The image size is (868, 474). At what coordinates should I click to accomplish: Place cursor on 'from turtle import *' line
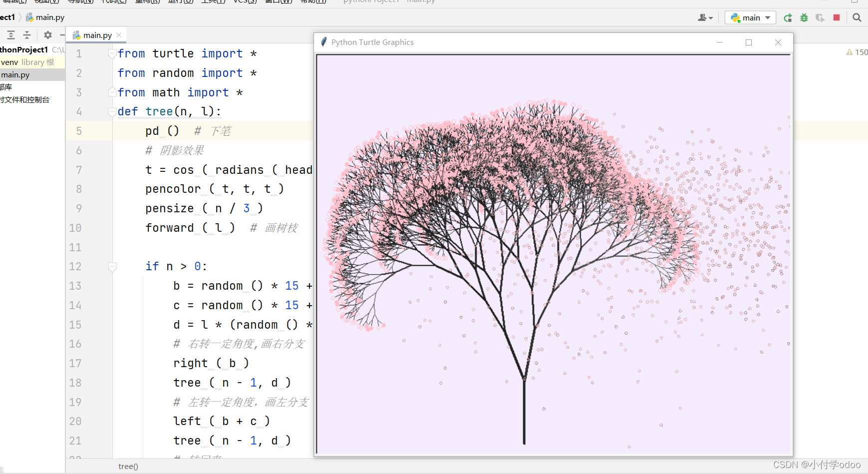click(x=187, y=53)
